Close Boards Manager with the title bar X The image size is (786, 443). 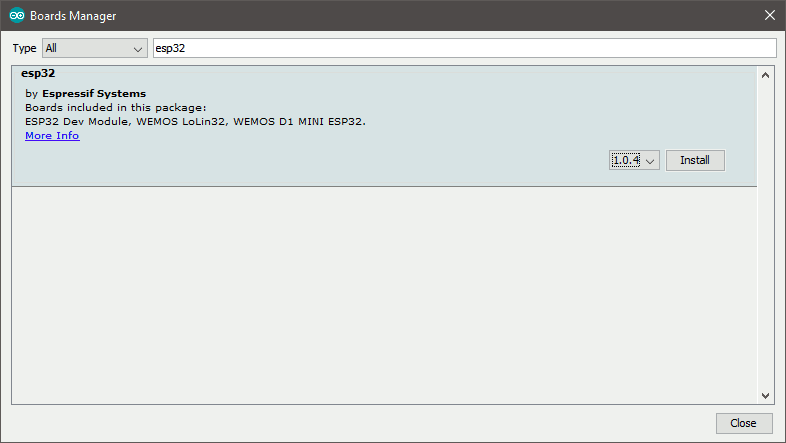pyautogui.click(x=770, y=16)
